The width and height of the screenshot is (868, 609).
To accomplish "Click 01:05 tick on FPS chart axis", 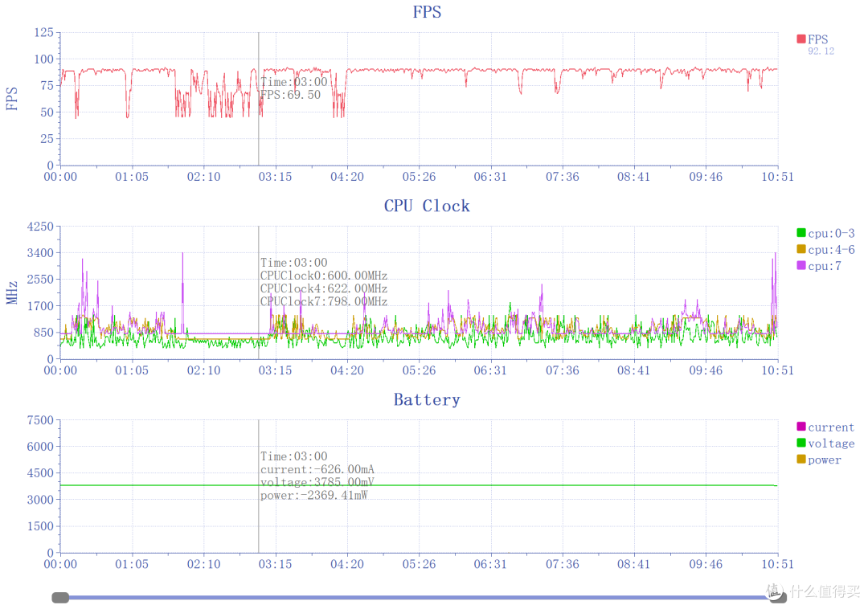I will 132,177.
